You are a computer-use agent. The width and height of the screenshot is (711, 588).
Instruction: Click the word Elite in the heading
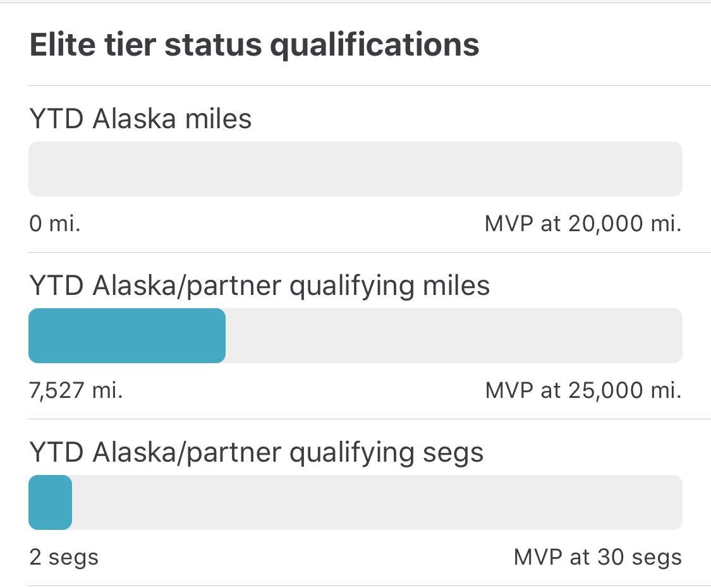click(x=63, y=44)
